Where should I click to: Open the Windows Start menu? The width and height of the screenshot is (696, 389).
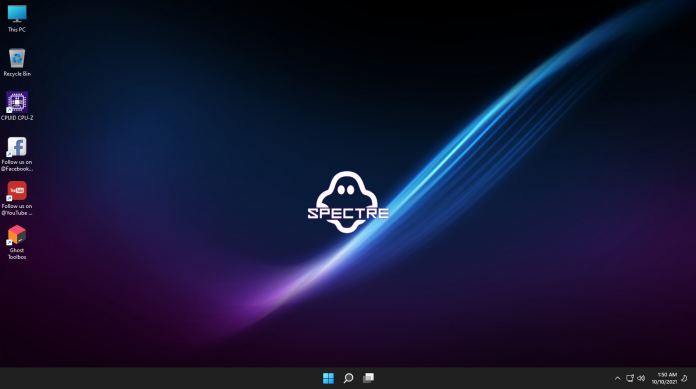328,378
